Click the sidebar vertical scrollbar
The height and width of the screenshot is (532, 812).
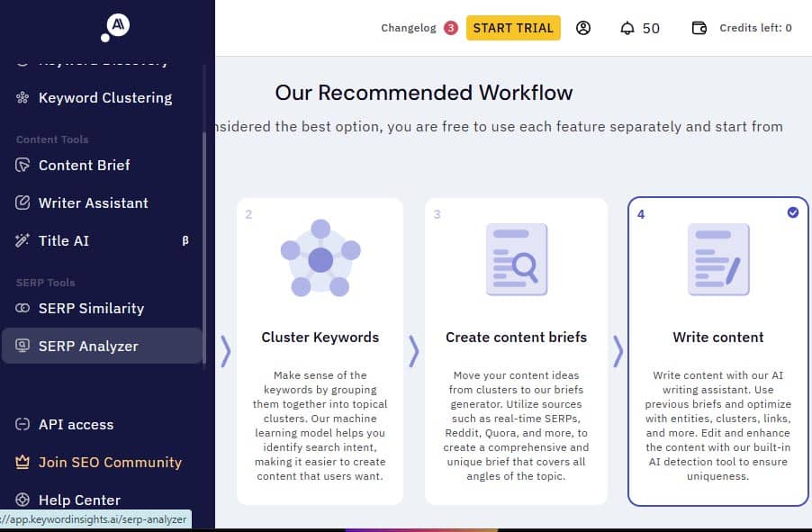[204, 243]
